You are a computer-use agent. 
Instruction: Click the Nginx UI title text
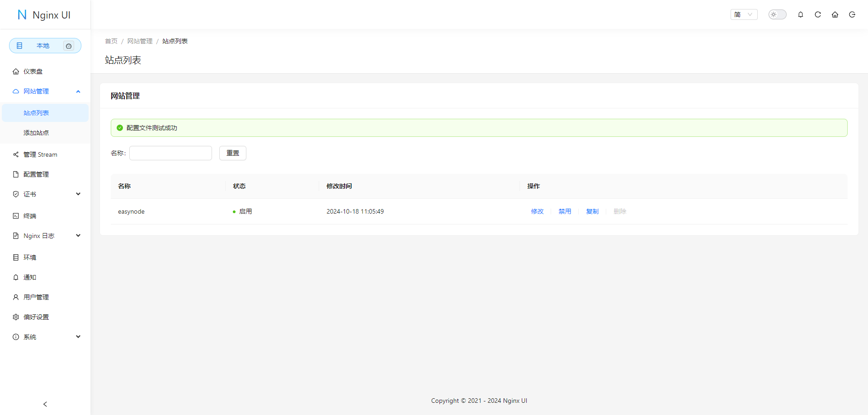(52, 15)
